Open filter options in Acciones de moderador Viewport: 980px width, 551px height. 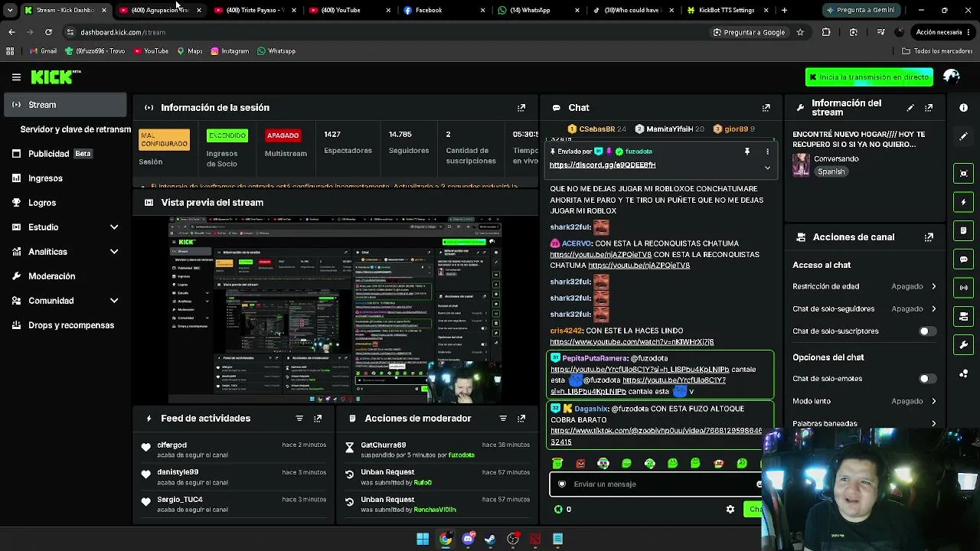[503, 419]
